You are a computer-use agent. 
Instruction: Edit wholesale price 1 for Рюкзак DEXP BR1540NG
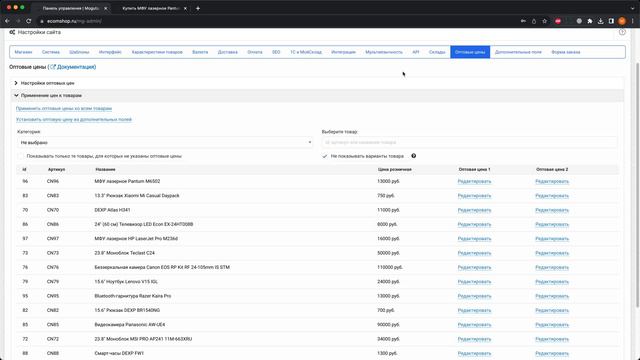pyautogui.click(x=474, y=311)
